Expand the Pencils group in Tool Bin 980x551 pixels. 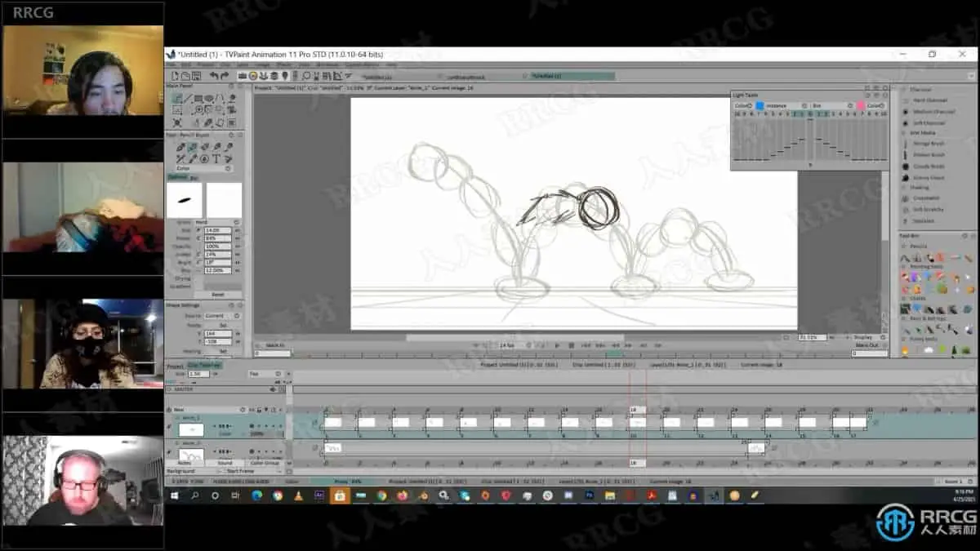tap(903, 246)
